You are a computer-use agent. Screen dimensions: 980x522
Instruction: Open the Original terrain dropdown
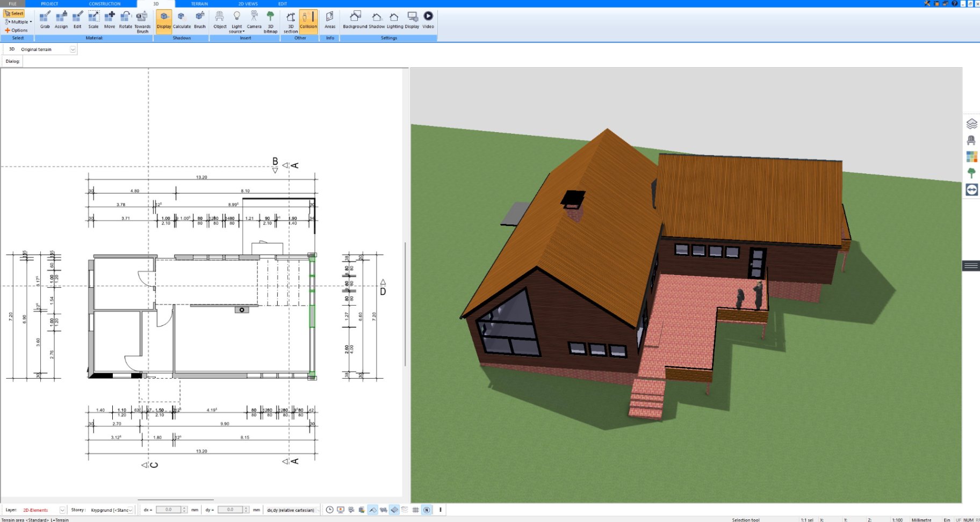(x=73, y=49)
